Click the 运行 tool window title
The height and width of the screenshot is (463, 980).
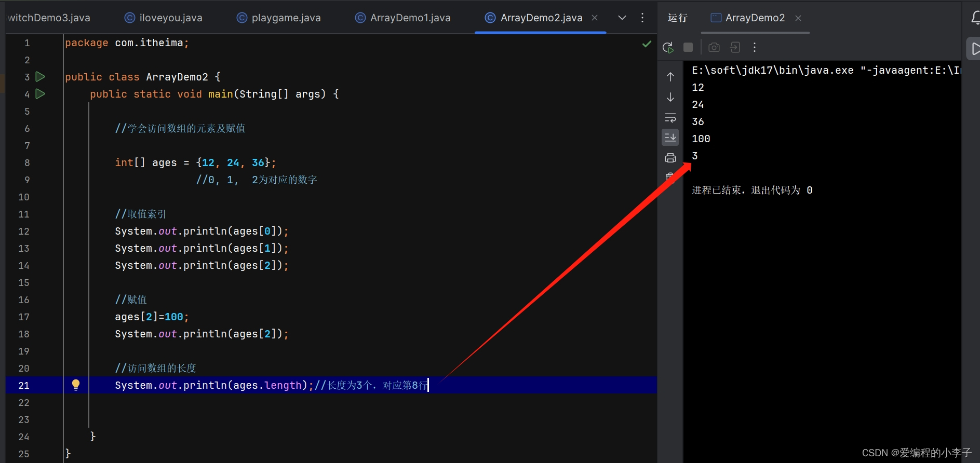pyautogui.click(x=678, y=18)
